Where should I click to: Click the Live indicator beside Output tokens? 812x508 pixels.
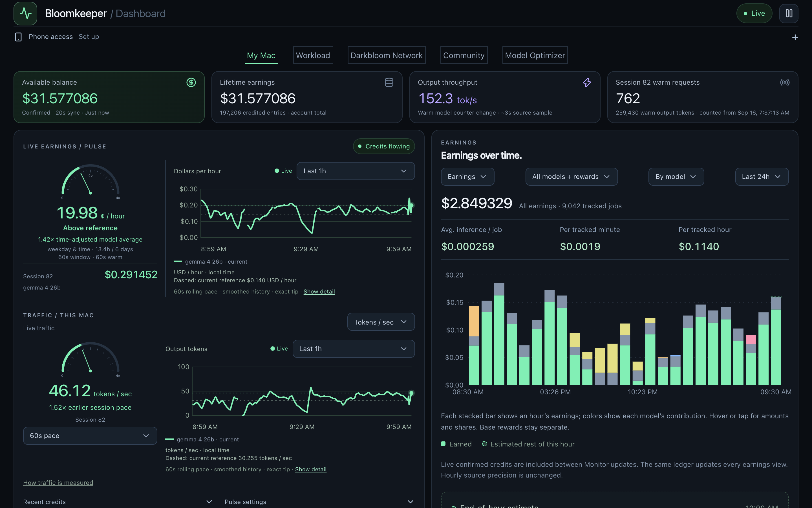[279, 349]
